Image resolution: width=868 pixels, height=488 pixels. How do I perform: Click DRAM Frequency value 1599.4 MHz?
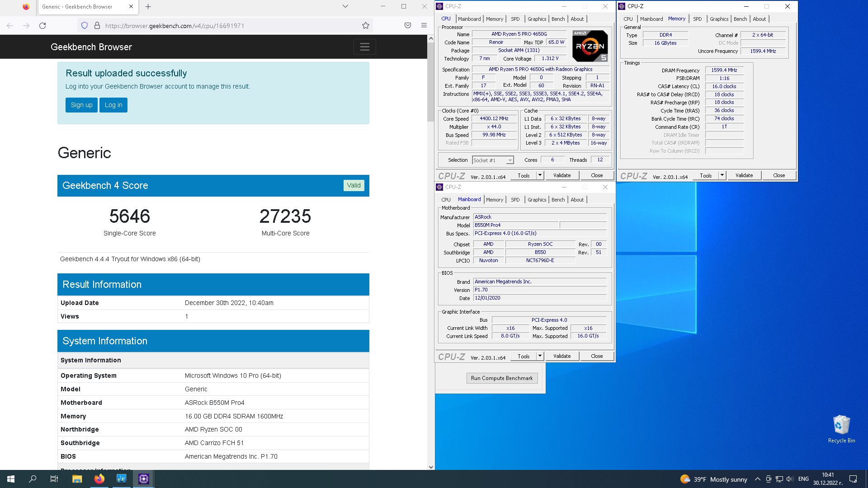724,70
